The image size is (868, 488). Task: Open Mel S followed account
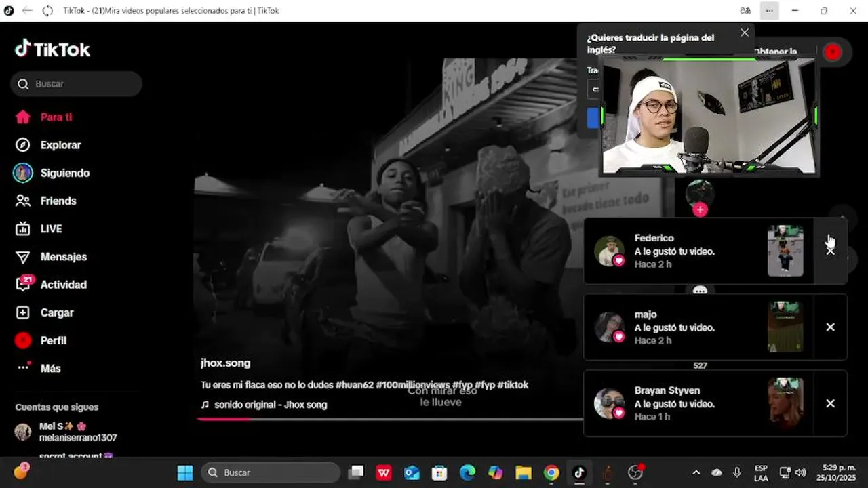(68, 432)
